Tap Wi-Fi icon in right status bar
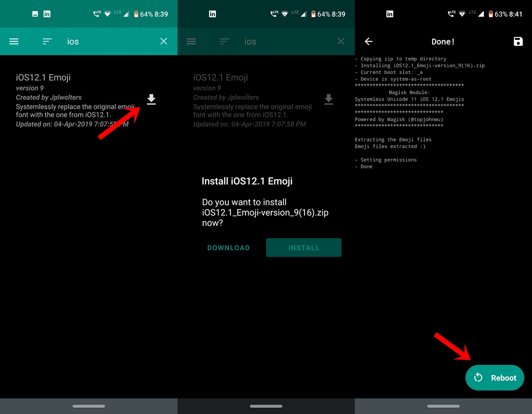The image size is (532, 414). pyautogui.click(x=462, y=14)
